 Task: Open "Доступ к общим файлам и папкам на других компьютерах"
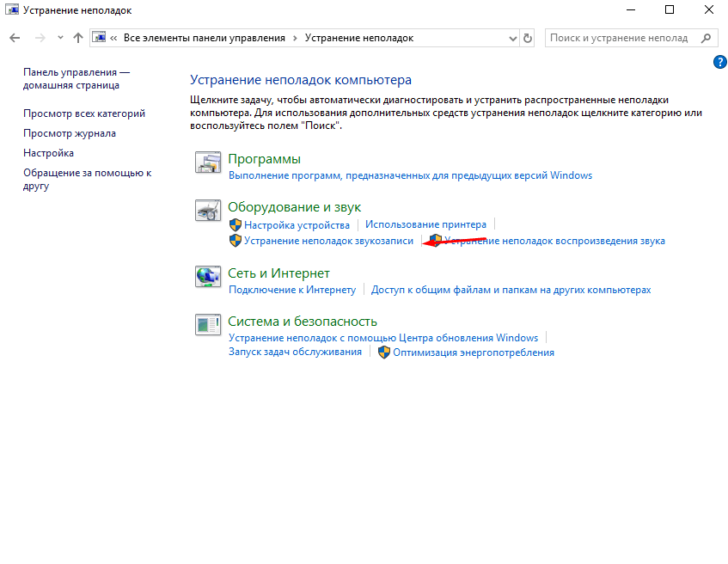point(511,290)
